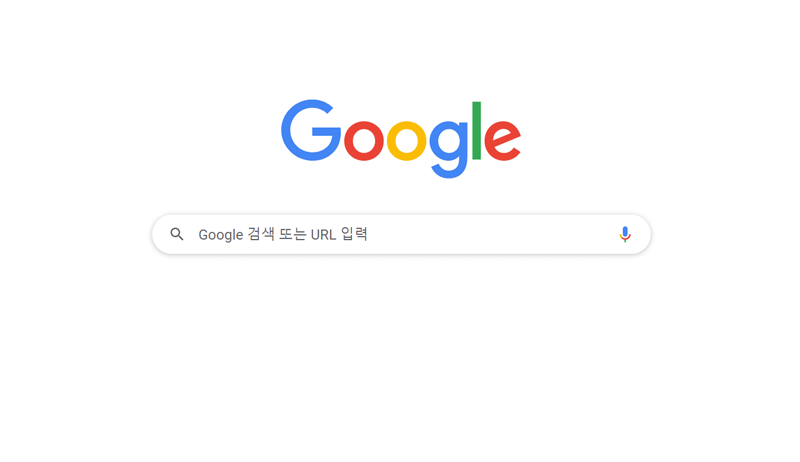
Task: Click the word 'Google' inside the search box
Action: tap(220, 235)
